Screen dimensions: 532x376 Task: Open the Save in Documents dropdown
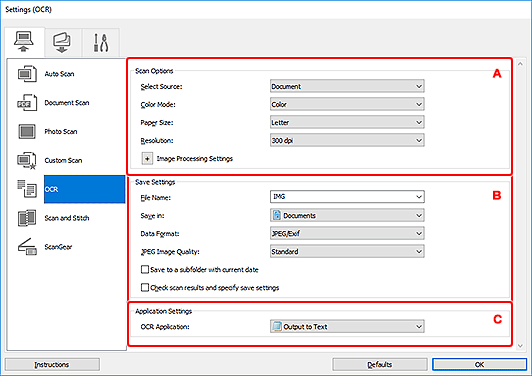click(x=347, y=215)
